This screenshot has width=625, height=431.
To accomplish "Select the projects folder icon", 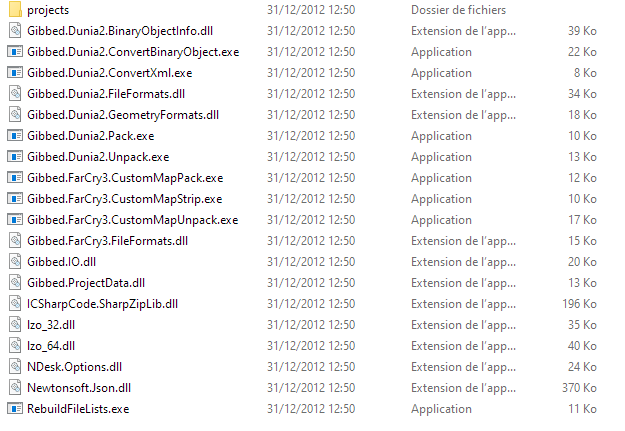I will tap(15, 10).
